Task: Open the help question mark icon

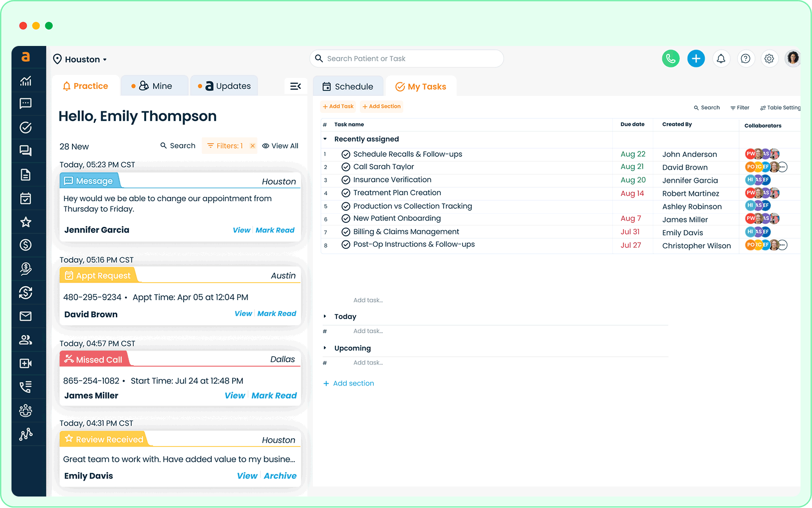Action: coord(745,58)
